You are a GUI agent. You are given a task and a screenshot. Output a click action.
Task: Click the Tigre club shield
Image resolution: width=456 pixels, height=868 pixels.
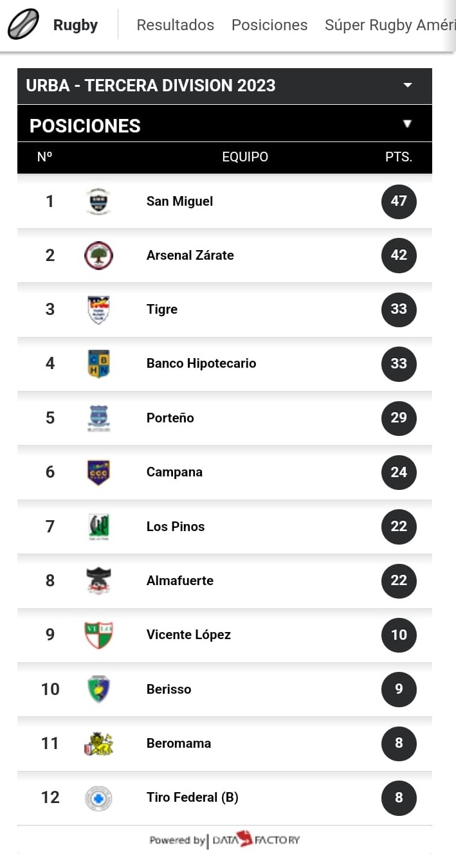[98, 309]
